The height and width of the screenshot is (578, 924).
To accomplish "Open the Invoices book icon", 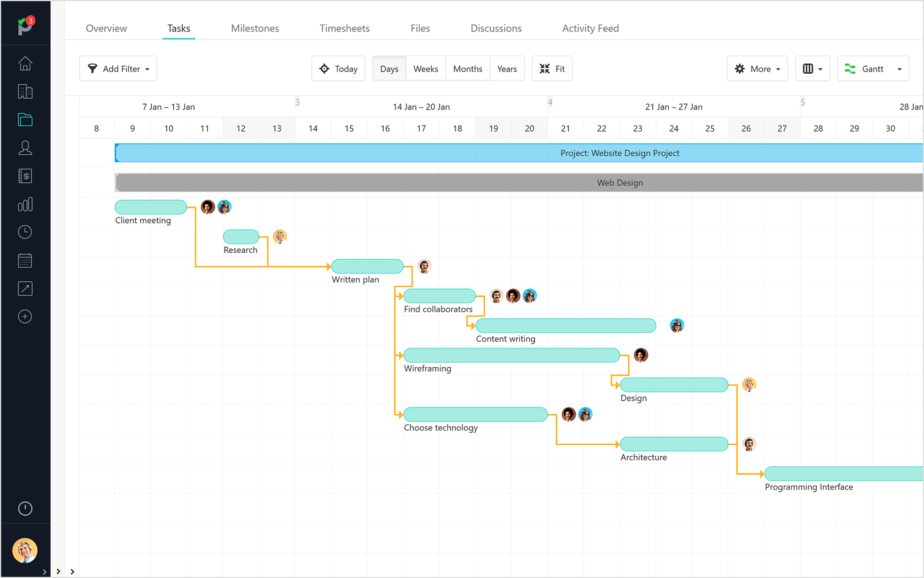I will point(25,176).
